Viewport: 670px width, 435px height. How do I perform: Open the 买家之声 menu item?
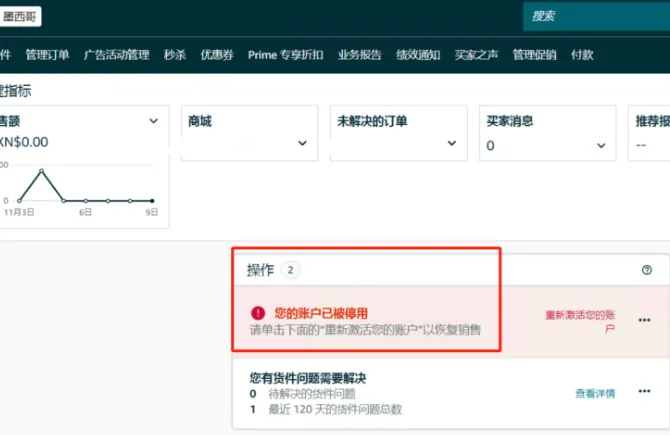point(476,55)
